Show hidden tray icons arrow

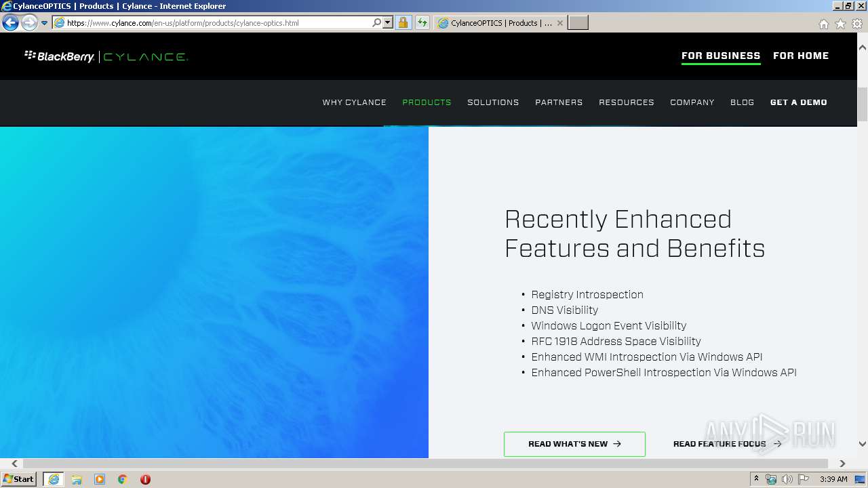pos(756,479)
